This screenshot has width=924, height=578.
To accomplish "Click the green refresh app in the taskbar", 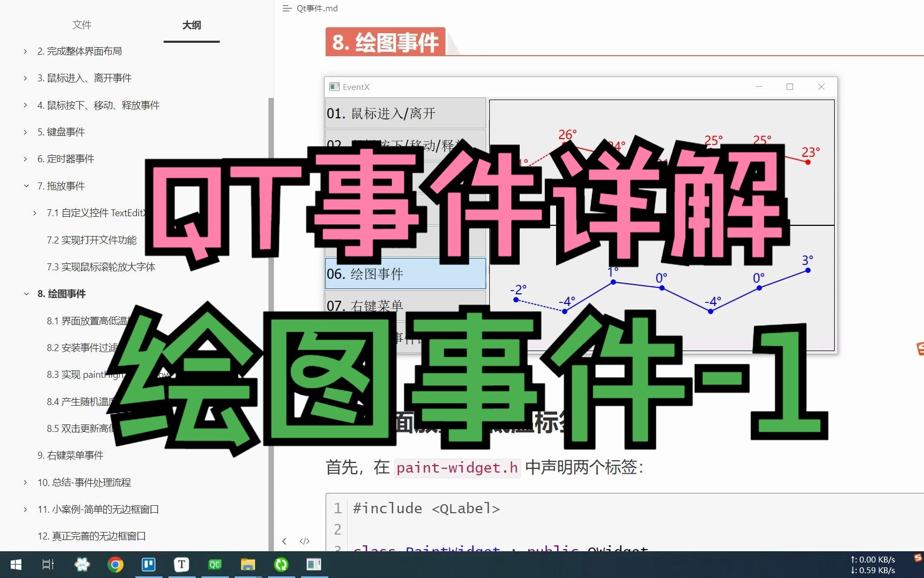I will [x=281, y=565].
